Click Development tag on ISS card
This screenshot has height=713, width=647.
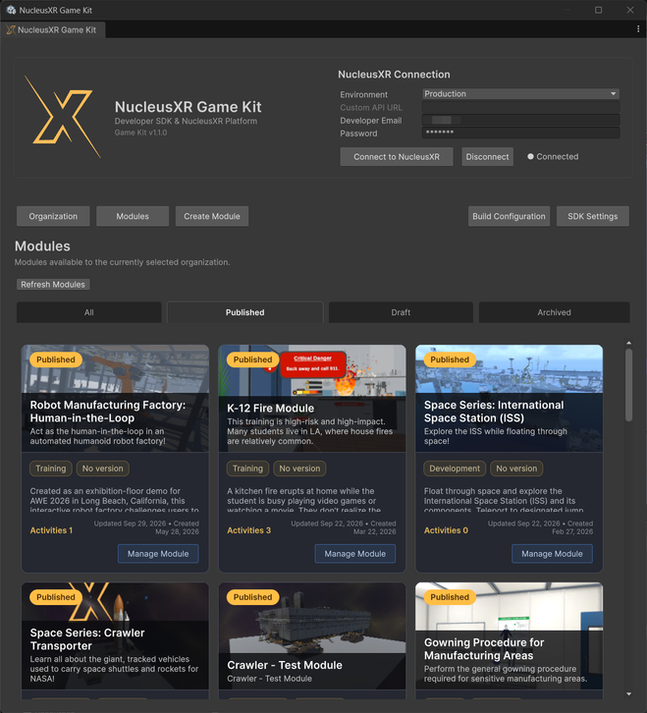click(x=455, y=468)
